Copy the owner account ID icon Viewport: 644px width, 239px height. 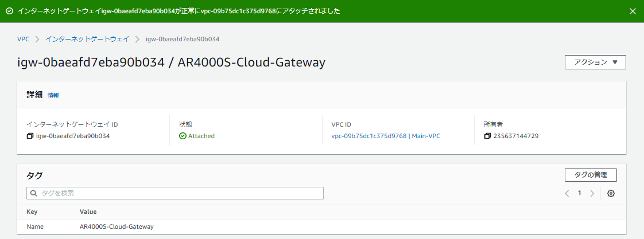click(x=487, y=136)
